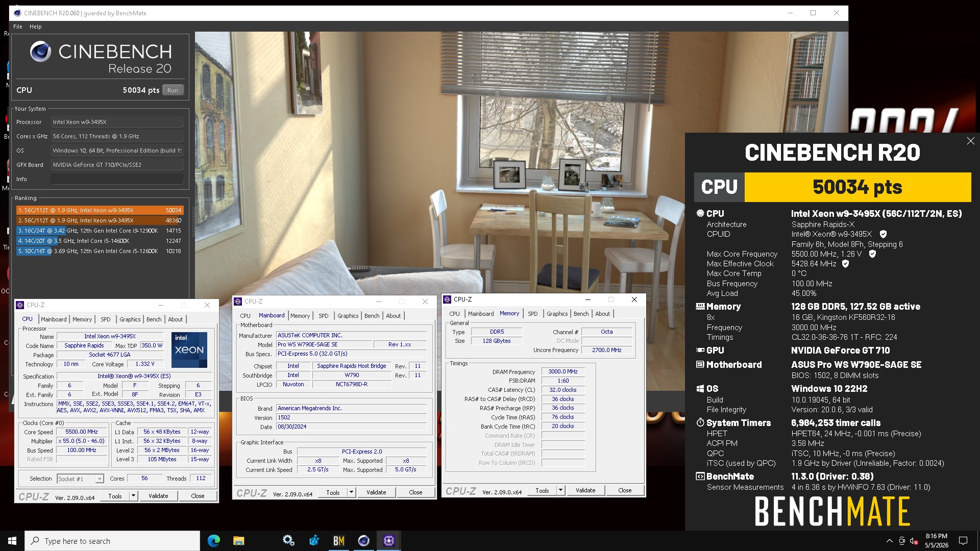The image size is (980, 551).
Task: Click Validate in left CPU-Z window
Action: [x=158, y=496]
